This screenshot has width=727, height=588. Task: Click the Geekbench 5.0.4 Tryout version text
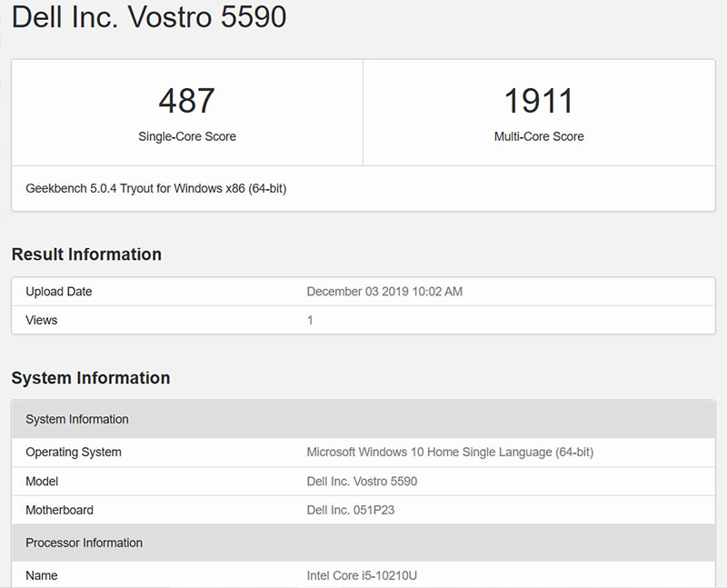coord(156,188)
